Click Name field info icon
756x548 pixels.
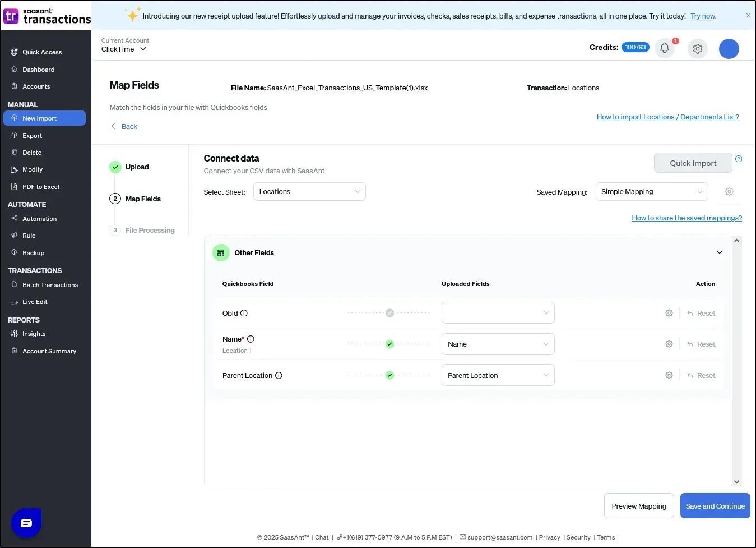tap(251, 339)
